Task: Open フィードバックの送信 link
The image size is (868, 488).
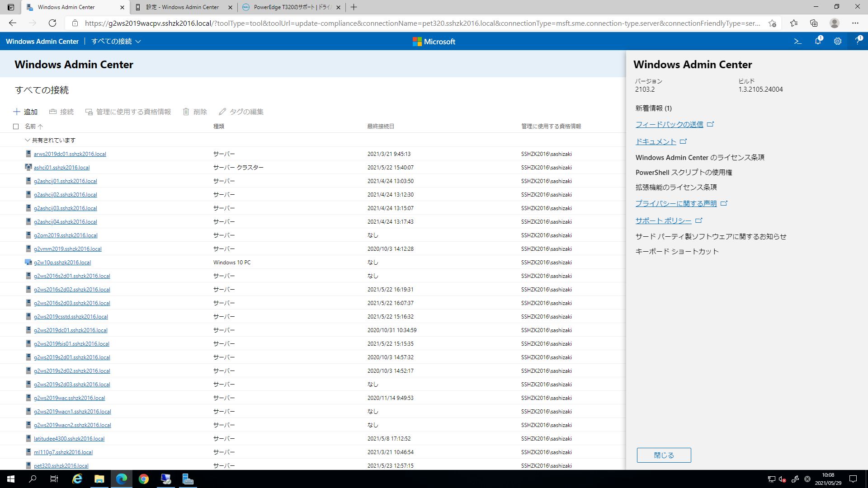Action: [669, 124]
